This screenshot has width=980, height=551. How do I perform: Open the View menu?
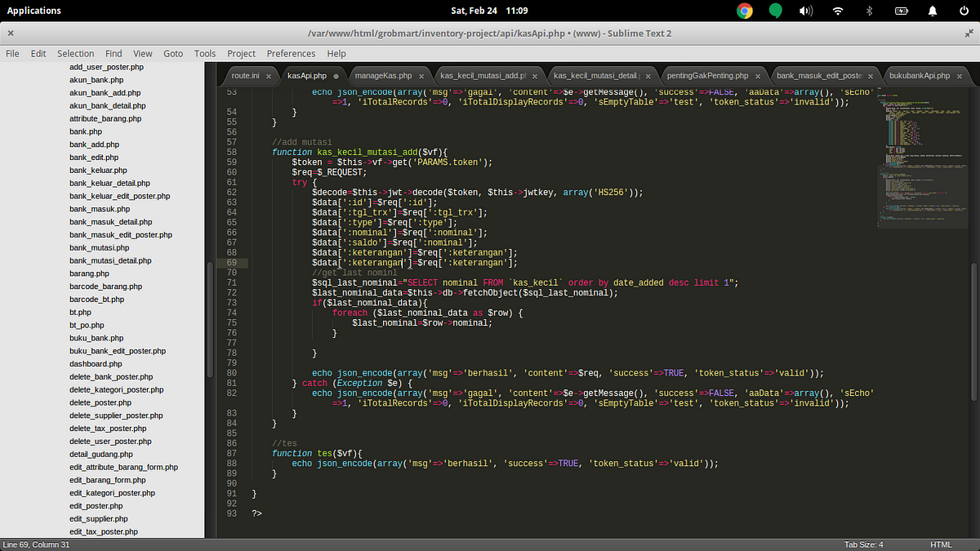click(x=143, y=53)
